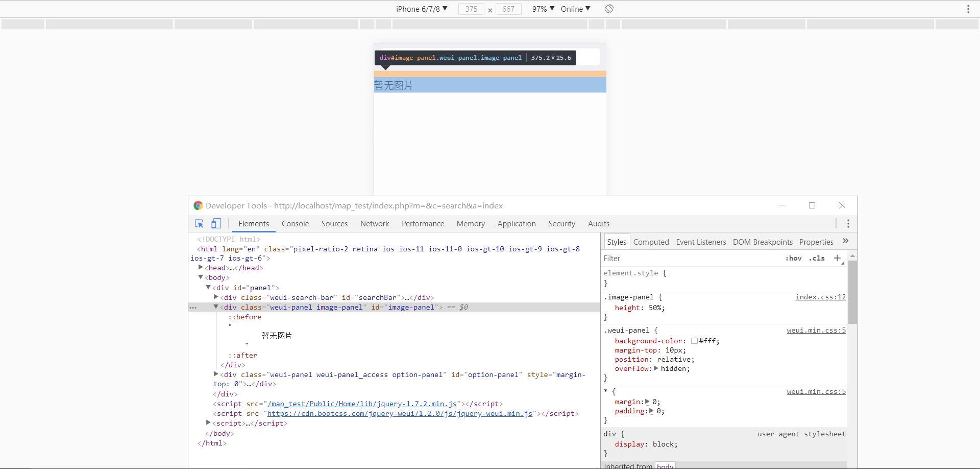Collapse the div id panel node

[x=208, y=287]
